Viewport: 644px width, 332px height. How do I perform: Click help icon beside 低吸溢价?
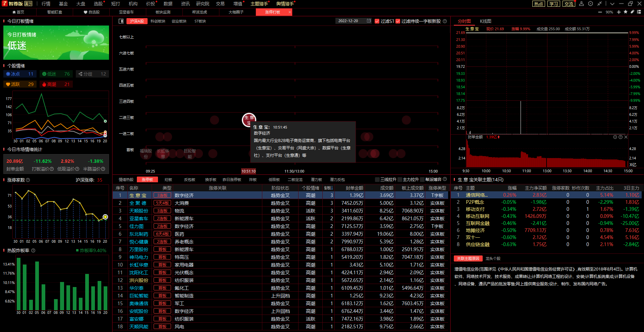[x=77, y=169]
